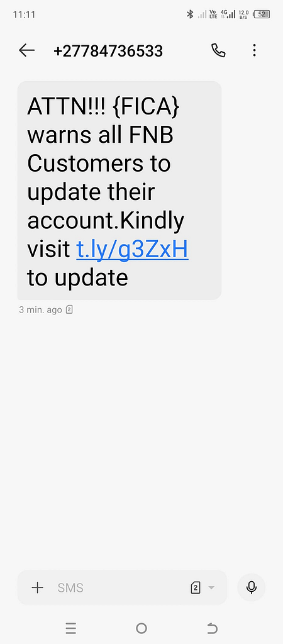Open contact details for +27784736533 title
The height and width of the screenshot is (644, 283).
(x=108, y=51)
